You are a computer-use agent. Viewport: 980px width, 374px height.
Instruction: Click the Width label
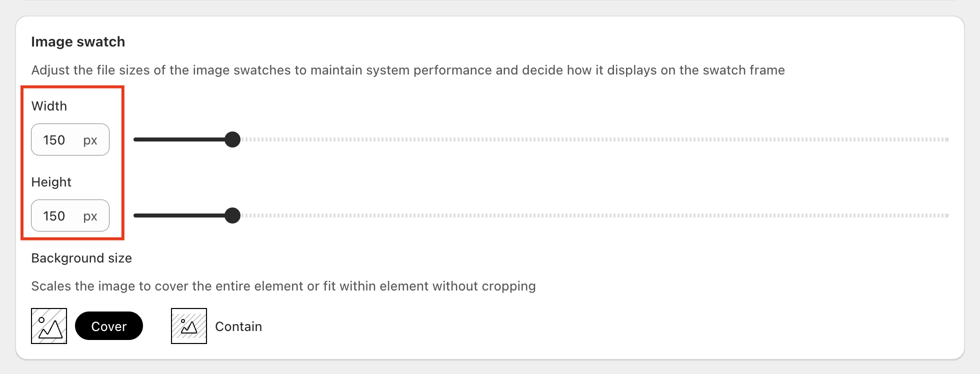tap(49, 106)
